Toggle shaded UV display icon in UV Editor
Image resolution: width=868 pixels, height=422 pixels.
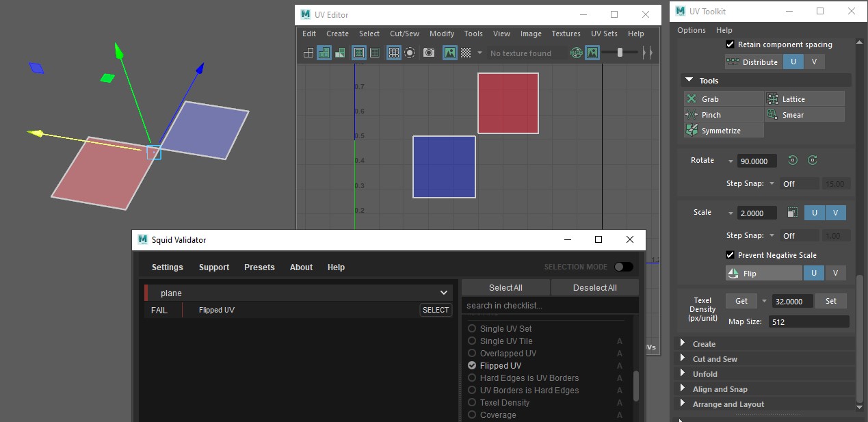click(x=324, y=53)
